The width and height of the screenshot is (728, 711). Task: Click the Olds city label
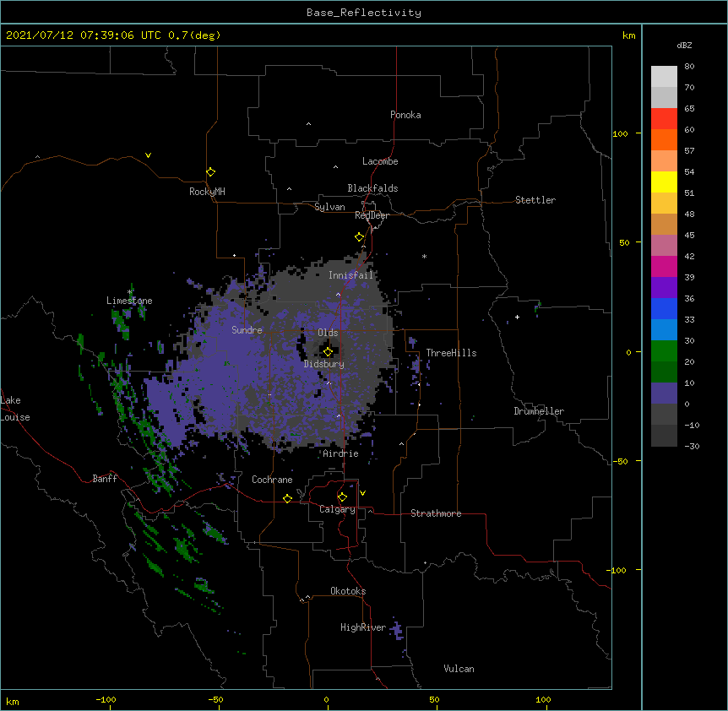328,333
